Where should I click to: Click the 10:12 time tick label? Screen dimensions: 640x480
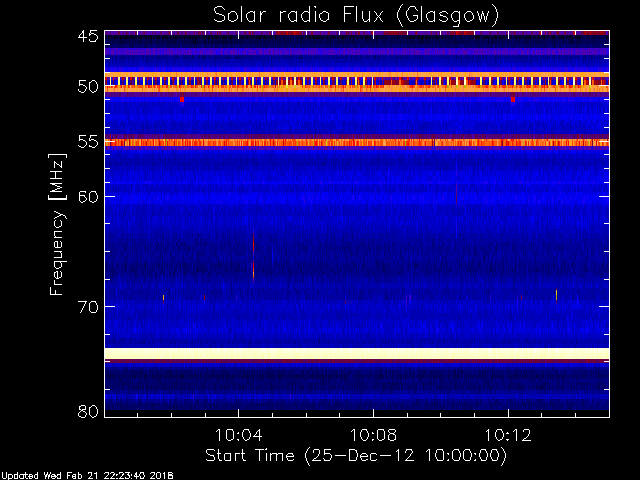click(508, 435)
